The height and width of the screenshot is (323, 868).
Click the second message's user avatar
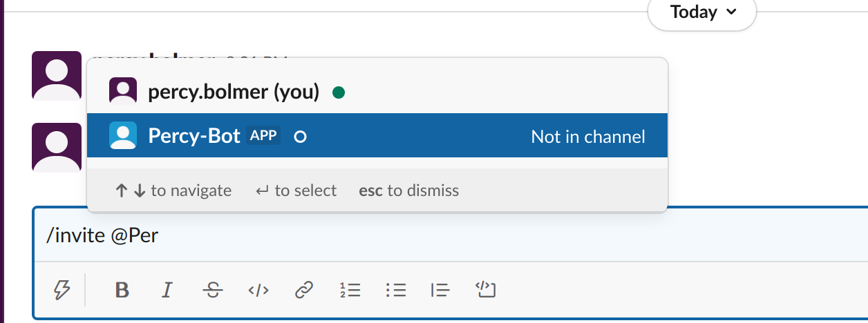pyautogui.click(x=57, y=147)
